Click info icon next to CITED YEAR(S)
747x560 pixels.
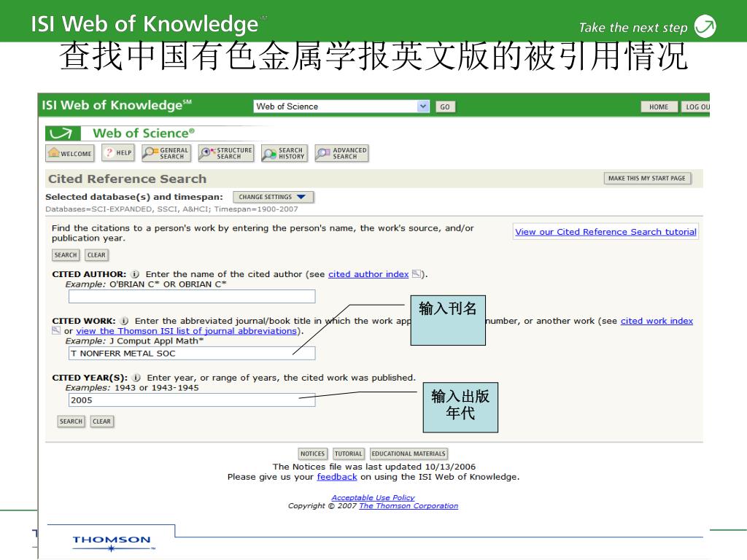pos(136,378)
